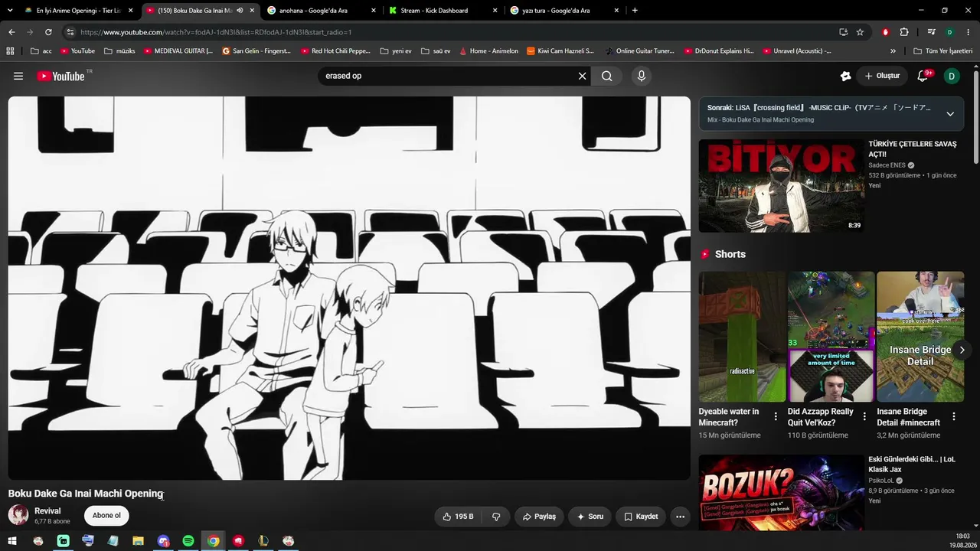Viewport: 980px width, 551px height.
Task: Save the video with Kaydet
Action: pyautogui.click(x=641, y=517)
